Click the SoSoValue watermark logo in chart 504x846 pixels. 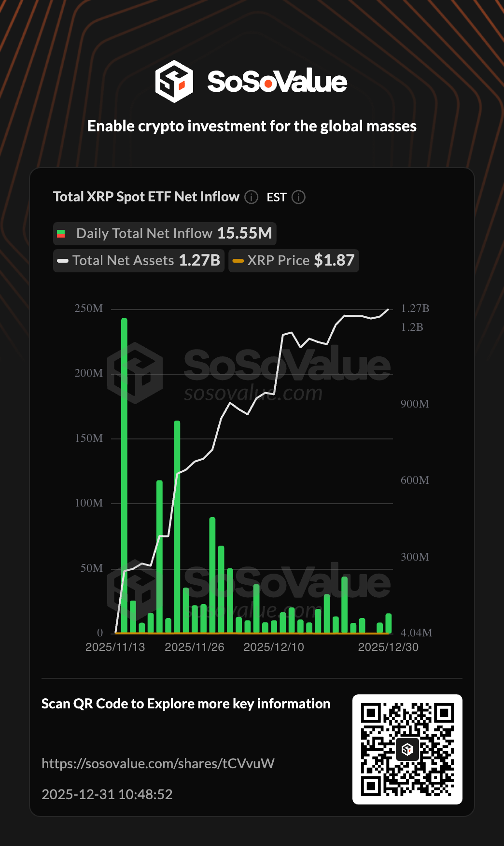tap(135, 373)
